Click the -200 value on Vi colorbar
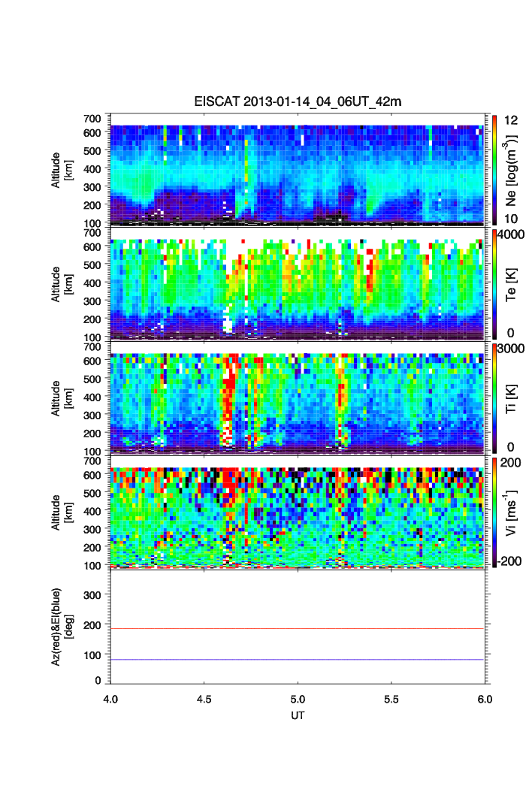 [x=509, y=561]
